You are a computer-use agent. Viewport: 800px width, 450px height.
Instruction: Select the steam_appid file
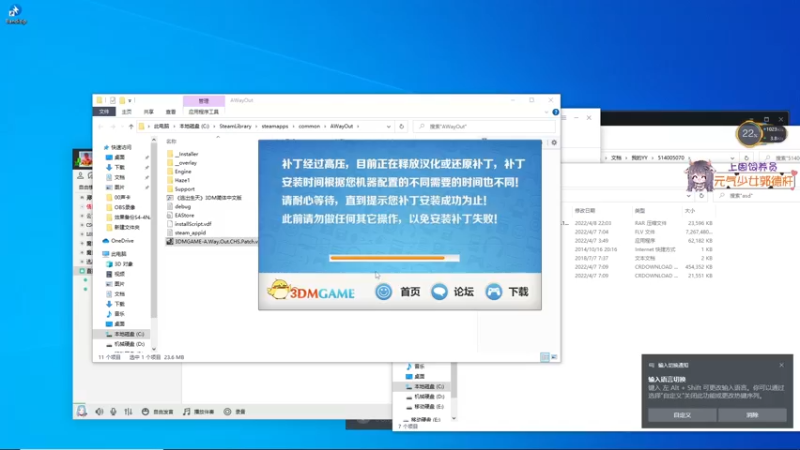click(187, 233)
